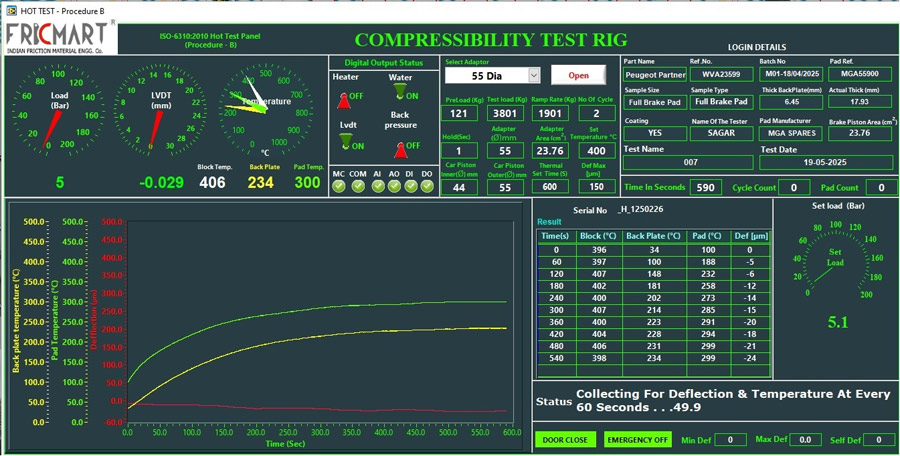This screenshot has width=900, height=456.
Task: Click the DO status check indicator
Action: pos(427,186)
